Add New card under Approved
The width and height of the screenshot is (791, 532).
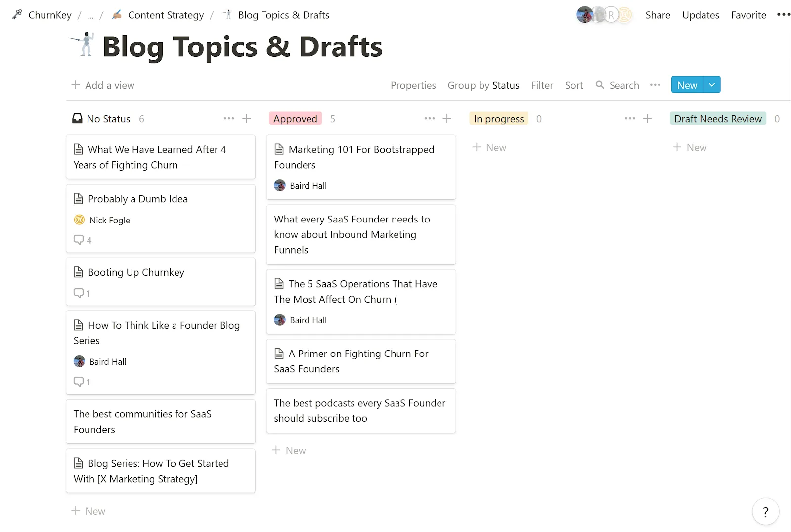tap(289, 450)
